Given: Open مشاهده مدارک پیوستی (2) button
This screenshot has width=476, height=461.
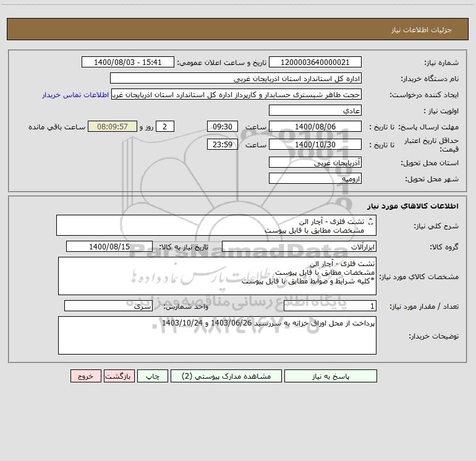Looking at the screenshot, I should pos(226,376).
